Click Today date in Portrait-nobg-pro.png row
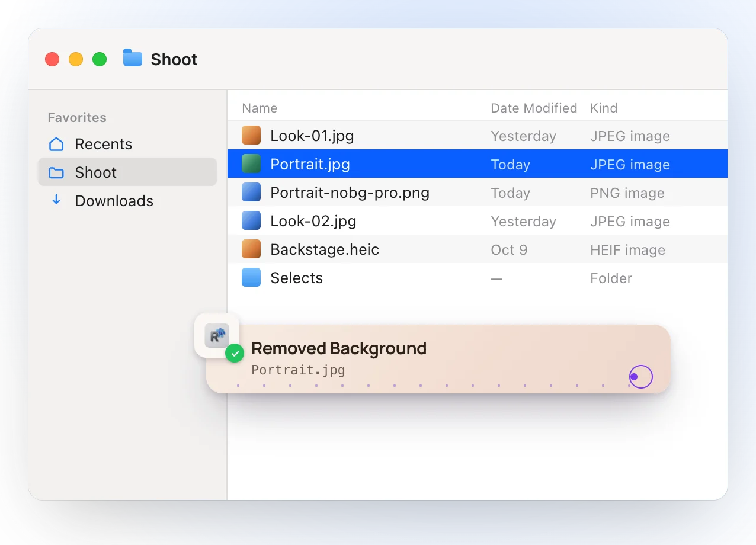Image resolution: width=756 pixels, height=545 pixels. coord(510,193)
